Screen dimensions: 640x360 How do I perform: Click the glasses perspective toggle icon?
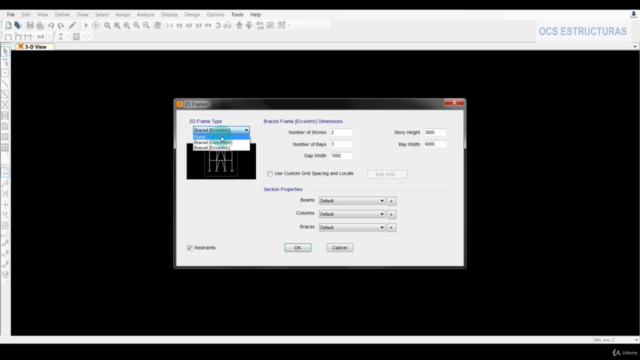228,25
